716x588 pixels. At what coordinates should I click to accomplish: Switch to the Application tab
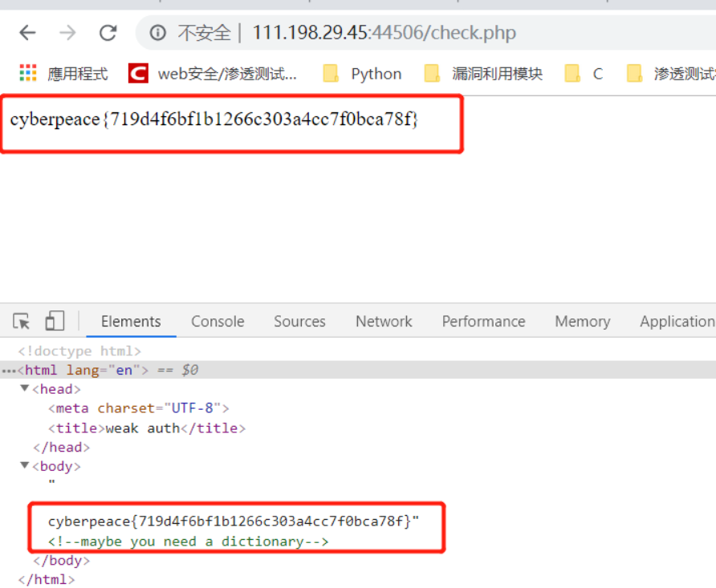tap(677, 322)
